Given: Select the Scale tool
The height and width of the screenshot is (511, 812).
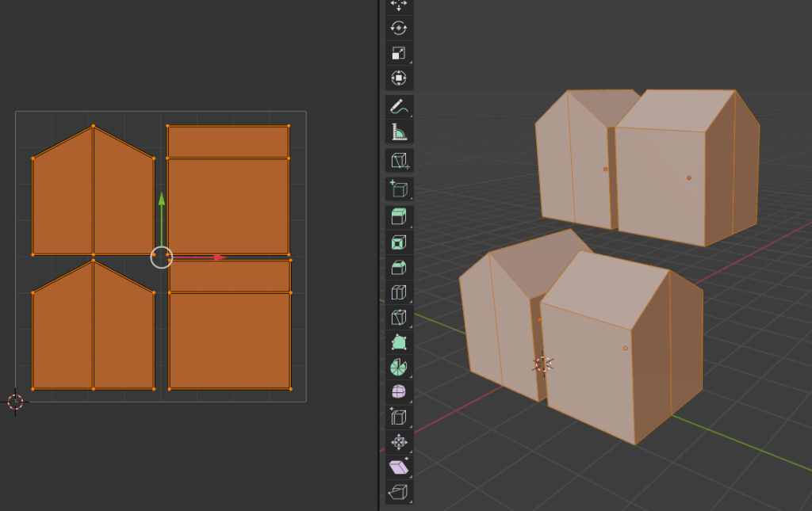Looking at the screenshot, I should click(399, 53).
